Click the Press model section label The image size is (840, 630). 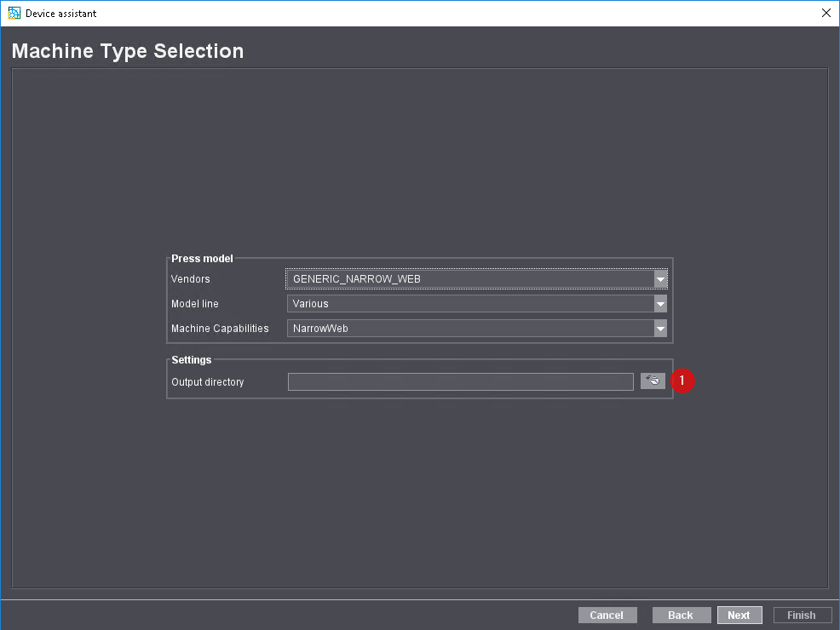[202, 258]
